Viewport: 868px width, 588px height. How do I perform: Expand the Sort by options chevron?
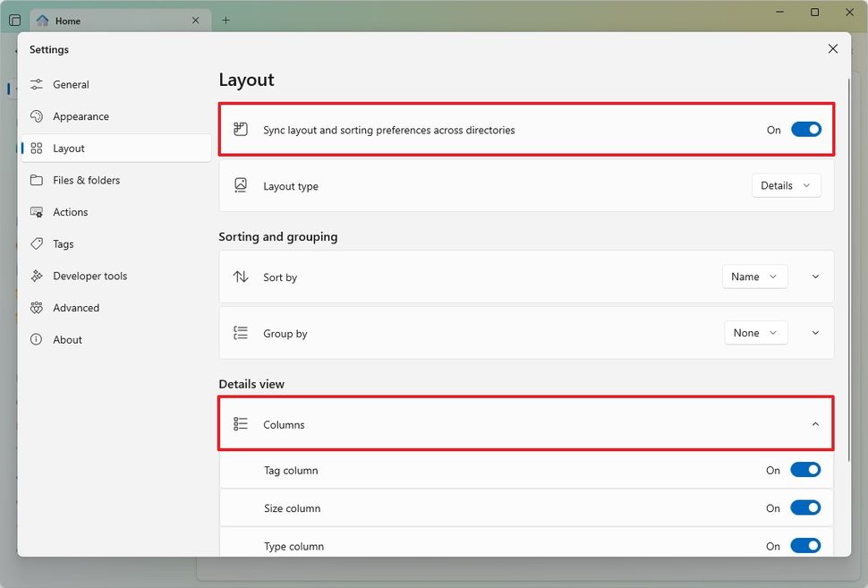click(x=814, y=277)
